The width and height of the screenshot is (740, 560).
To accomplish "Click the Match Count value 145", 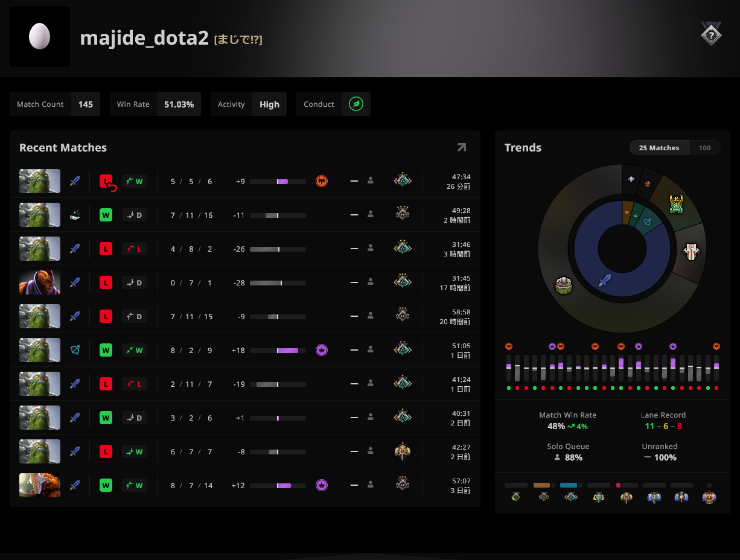I will 86,104.
